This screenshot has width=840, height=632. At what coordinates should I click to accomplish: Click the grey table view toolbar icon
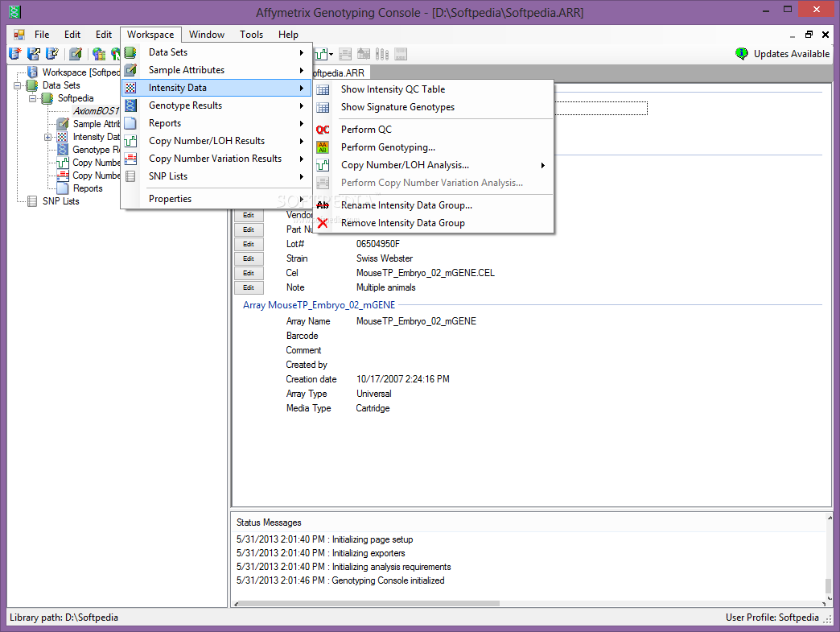tap(345, 54)
